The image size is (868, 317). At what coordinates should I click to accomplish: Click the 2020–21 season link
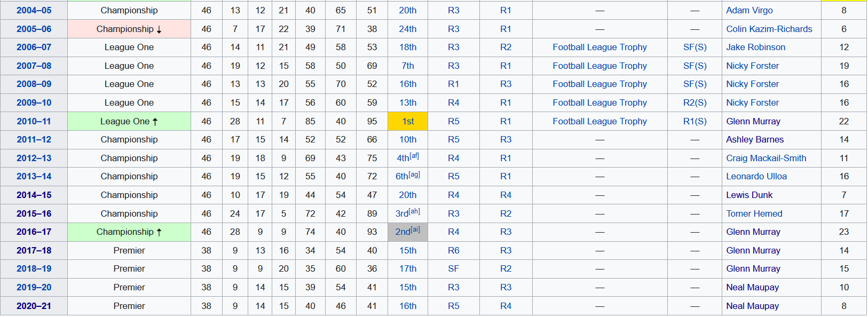point(34,306)
